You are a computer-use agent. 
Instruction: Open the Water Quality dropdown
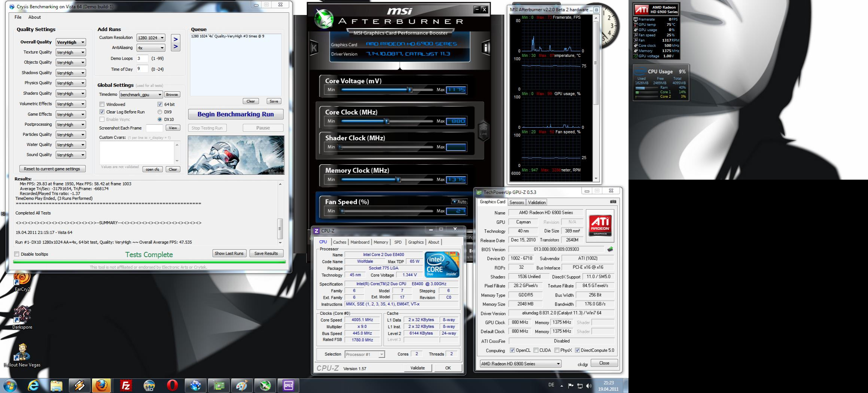click(x=71, y=145)
